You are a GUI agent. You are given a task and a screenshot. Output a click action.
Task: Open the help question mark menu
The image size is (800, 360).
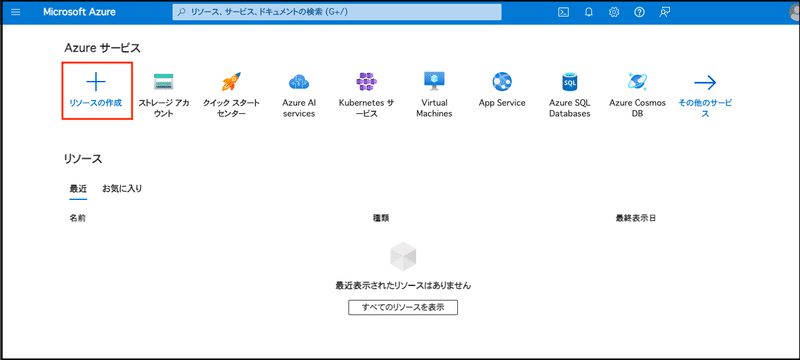click(639, 12)
